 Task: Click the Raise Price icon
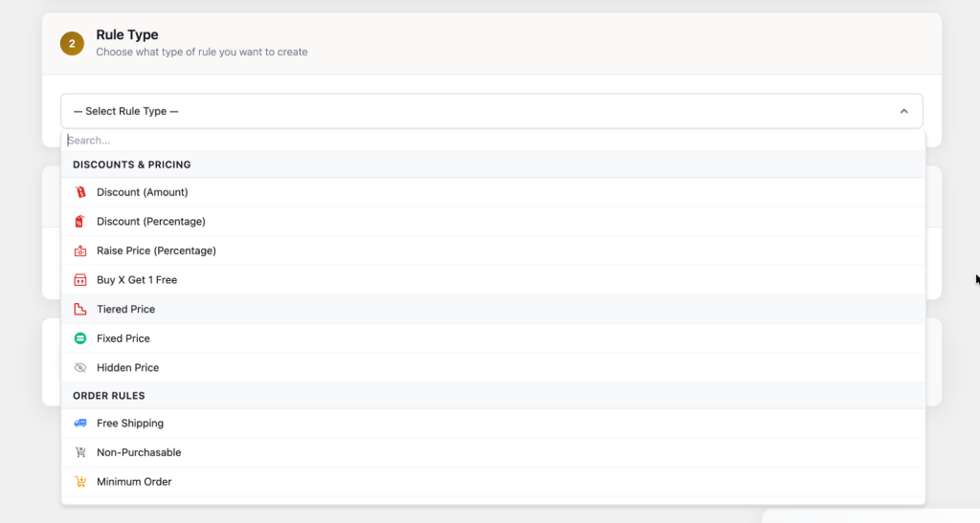point(80,251)
